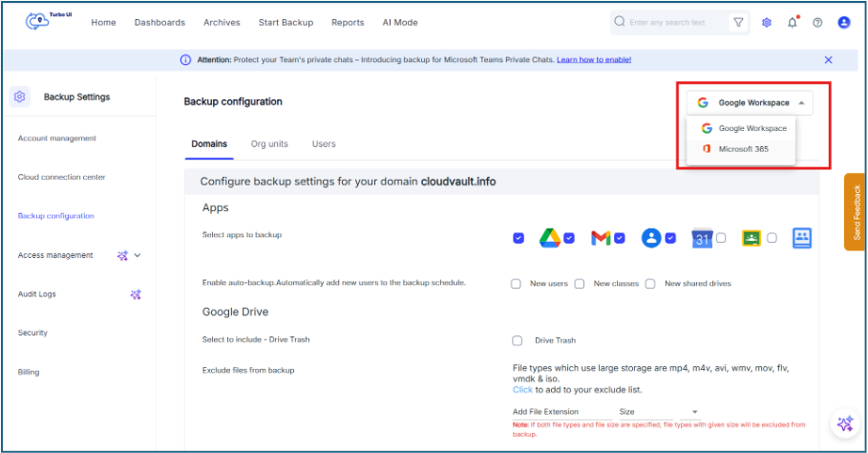
Task: Open the help question mark icon
Action: click(817, 23)
